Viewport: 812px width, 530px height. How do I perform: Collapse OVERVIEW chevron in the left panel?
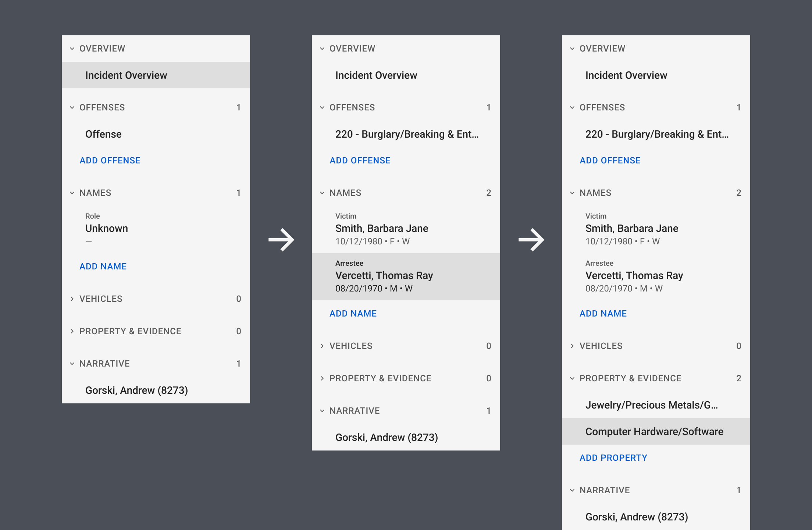tap(72, 49)
